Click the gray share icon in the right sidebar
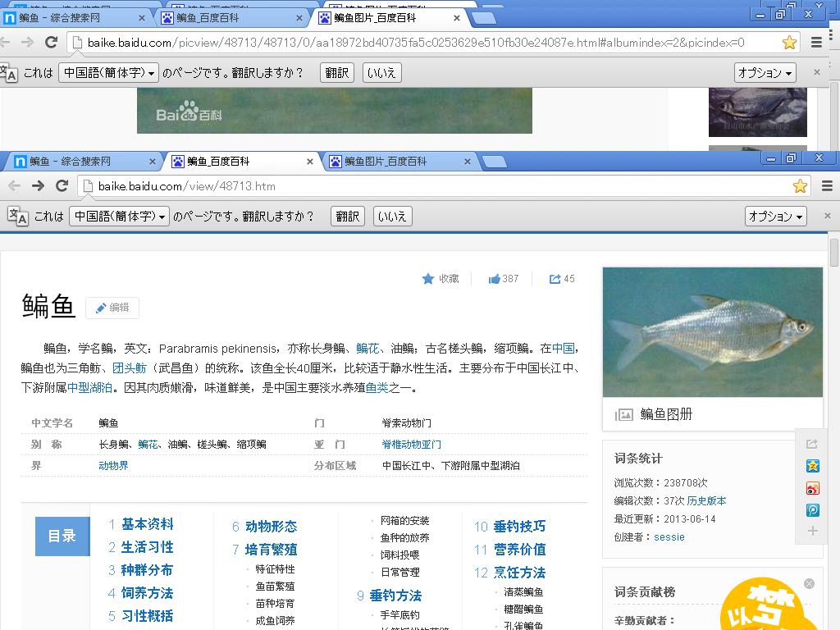This screenshot has width=840, height=630. pos(812,444)
